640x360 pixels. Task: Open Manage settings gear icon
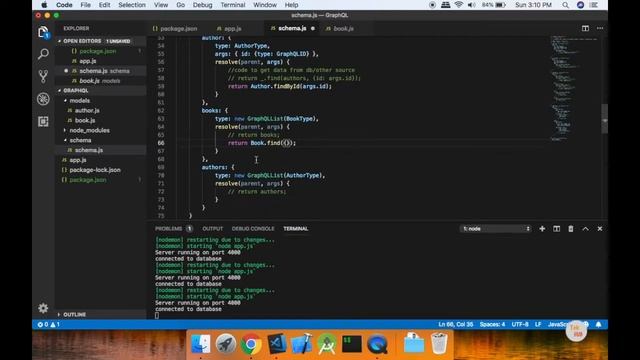[x=43, y=308]
